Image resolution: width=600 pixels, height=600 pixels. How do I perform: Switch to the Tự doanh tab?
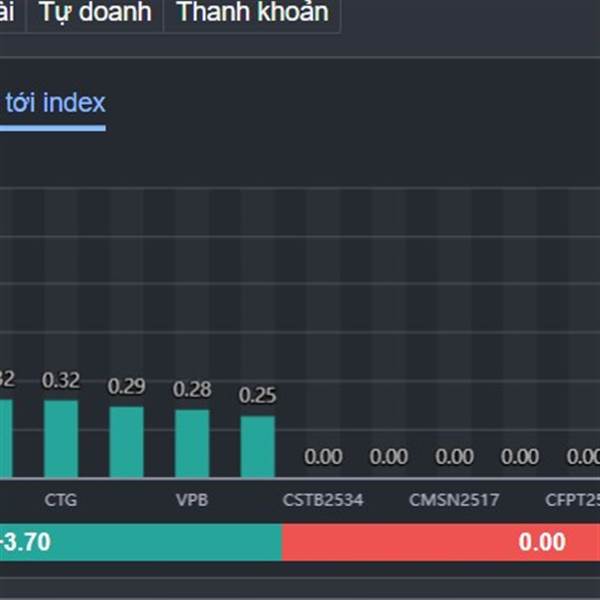point(95,13)
